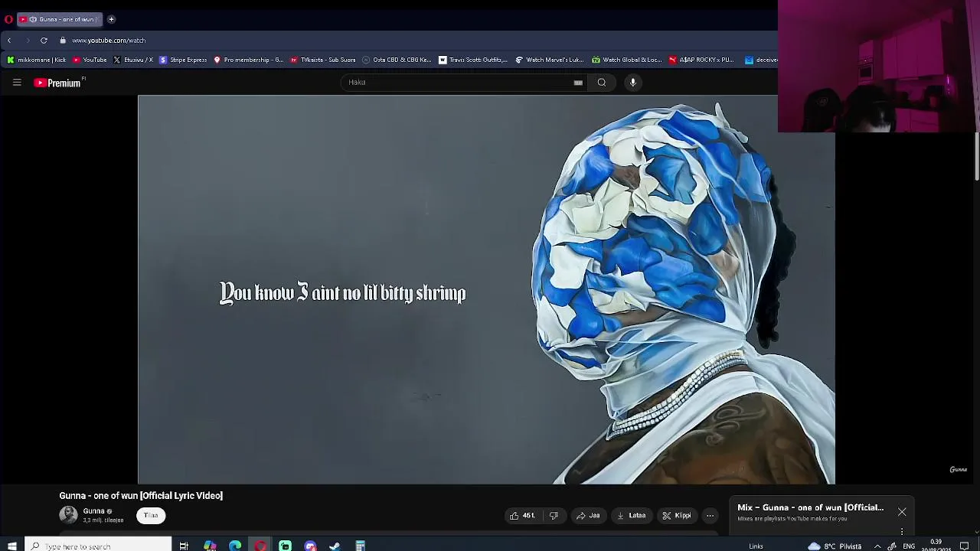The width and height of the screenshot is (980, 551).
Task: Switch ENG input language
Action: point(909,546)
